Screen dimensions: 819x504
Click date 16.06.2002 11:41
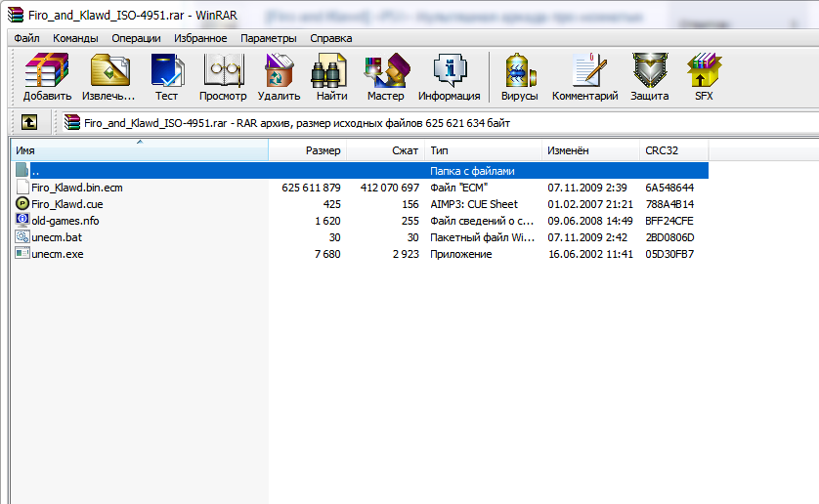pyautogui.click(x=590, y=254)
